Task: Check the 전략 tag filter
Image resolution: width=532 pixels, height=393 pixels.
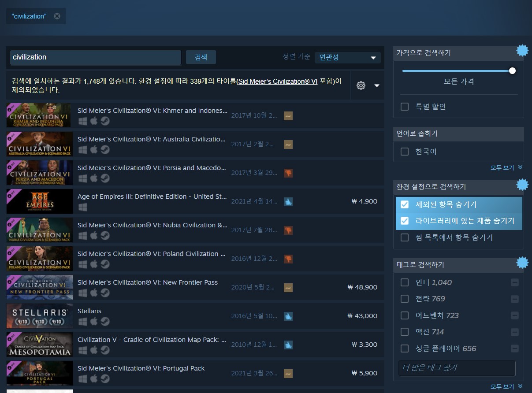Action: point(404,299)
